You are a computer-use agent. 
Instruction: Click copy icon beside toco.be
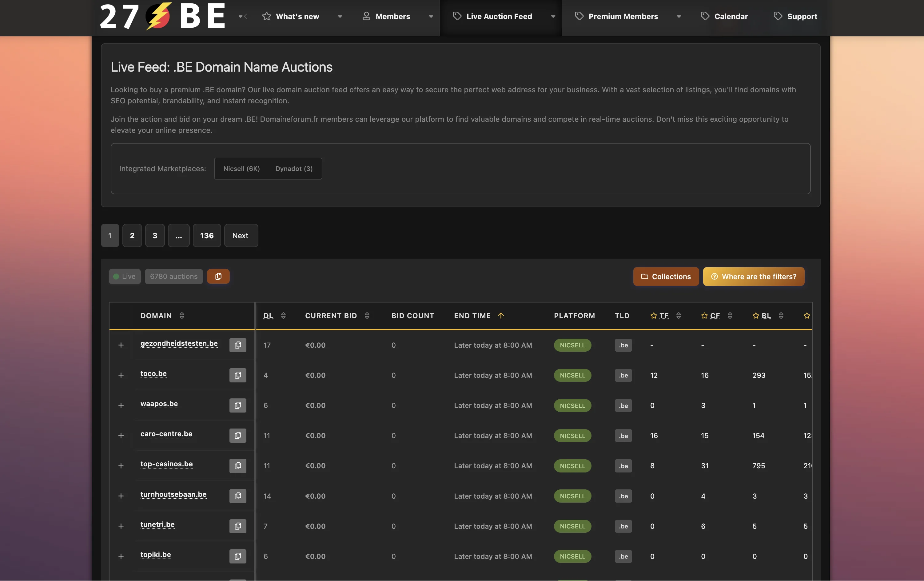pyautogui.click(x=237, y=375)
